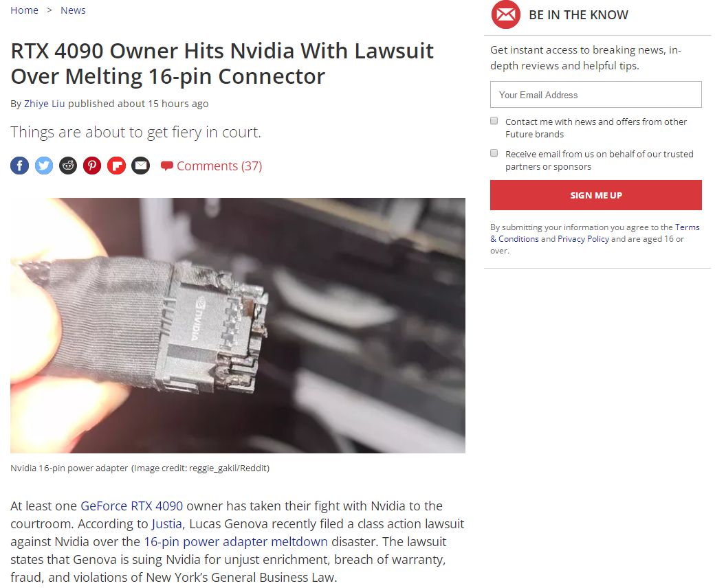Share article on Facebook
Viewport: 715px width, 588px height.
[20, 166]
